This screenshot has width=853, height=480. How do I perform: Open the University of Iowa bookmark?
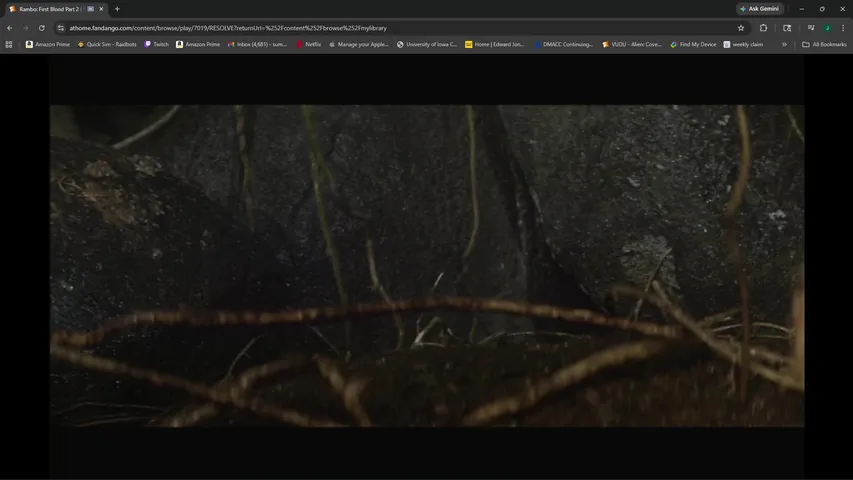pyautogui.click(x=427, y=45)
